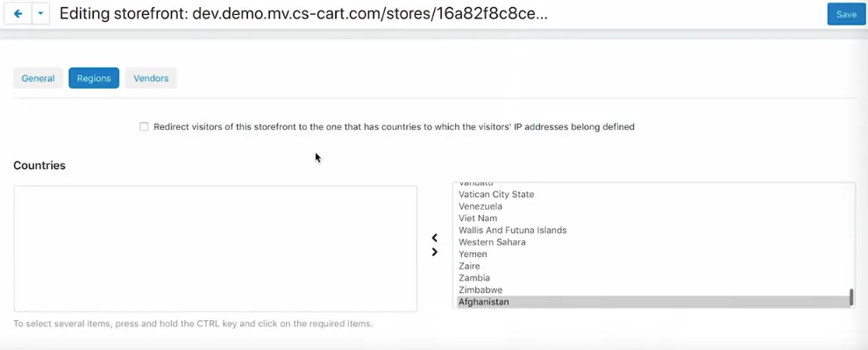
Task: Select Yemen in the countries list
Action: click(653, 254)
